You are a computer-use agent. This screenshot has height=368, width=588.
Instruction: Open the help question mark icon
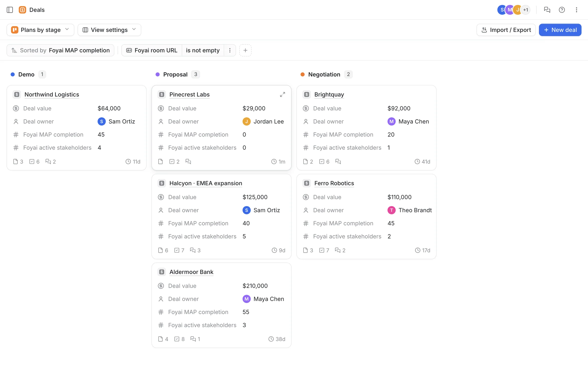tap(562, 10)
